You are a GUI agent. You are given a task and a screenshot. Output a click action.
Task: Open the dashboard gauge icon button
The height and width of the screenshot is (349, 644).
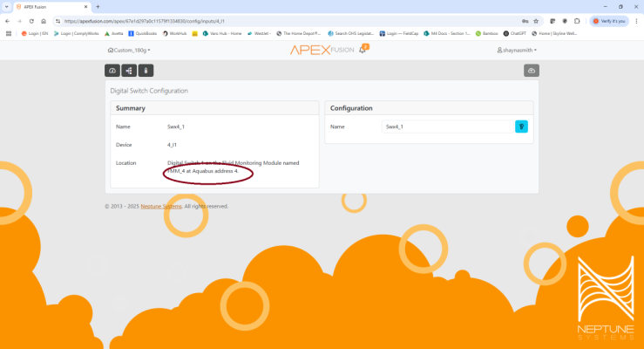pos(112,71)
